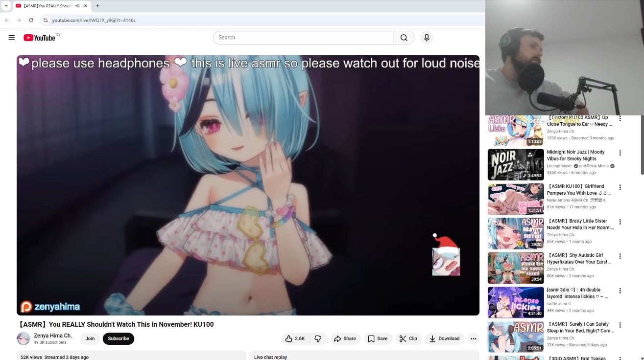
Task: Visit Nene Amano ASMR Ch. channel
Action: 576,201
